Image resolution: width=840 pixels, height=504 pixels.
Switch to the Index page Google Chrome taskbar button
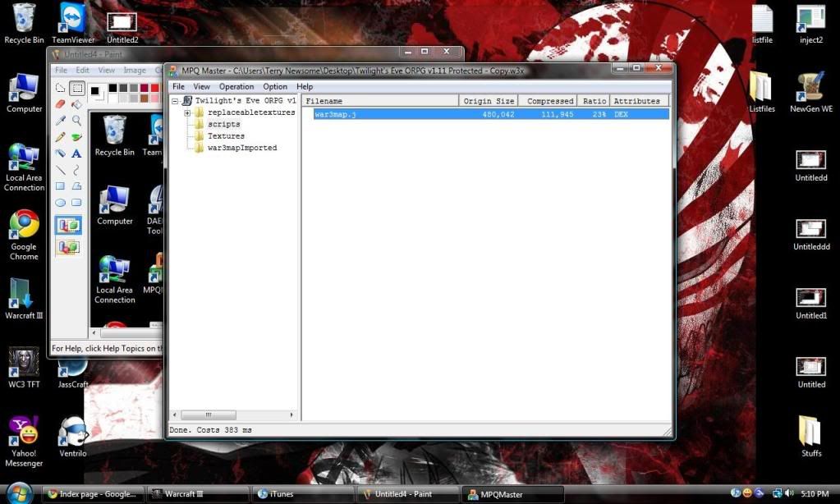[x=94, y=494]
